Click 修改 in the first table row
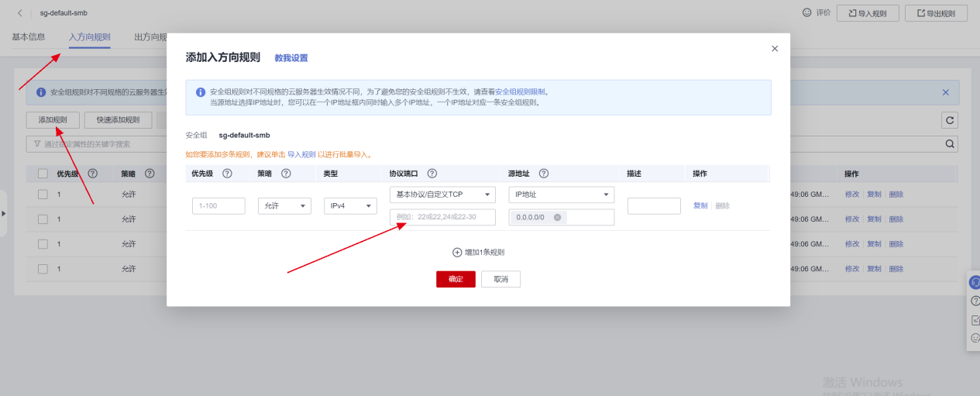The height and width of the screenshot is (396, 980). tap(852, 195)
